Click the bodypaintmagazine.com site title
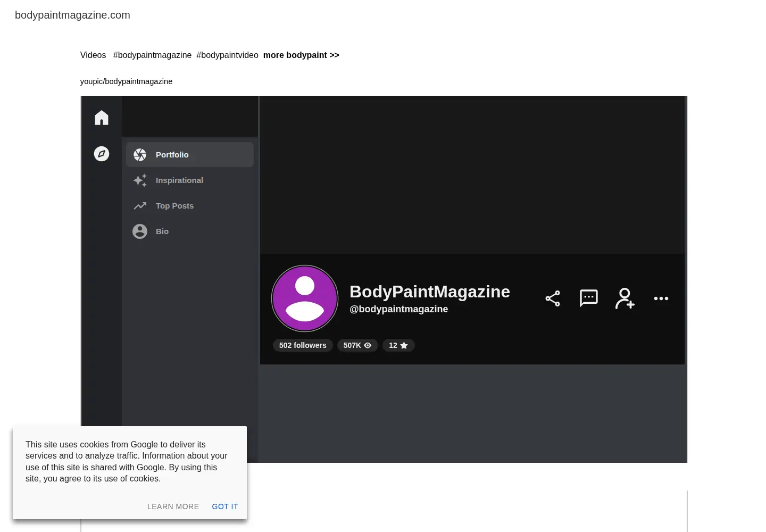This screenshot has height=532, width=766. (72, 15)
